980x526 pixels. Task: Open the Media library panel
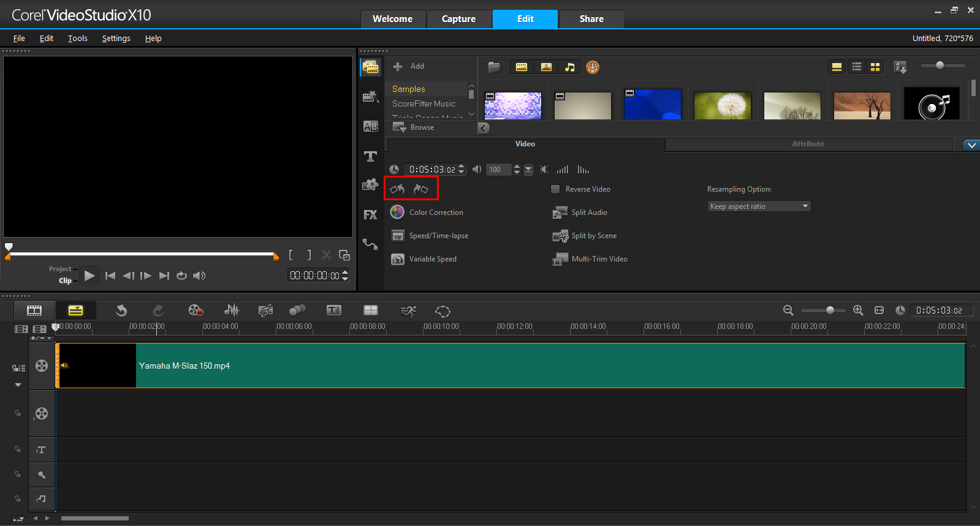[x=370, y=67]
